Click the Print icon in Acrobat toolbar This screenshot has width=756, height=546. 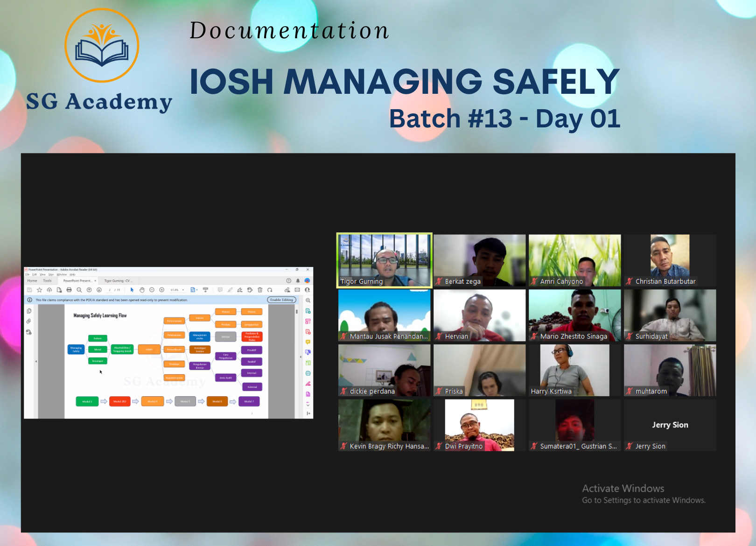point(69,290)
